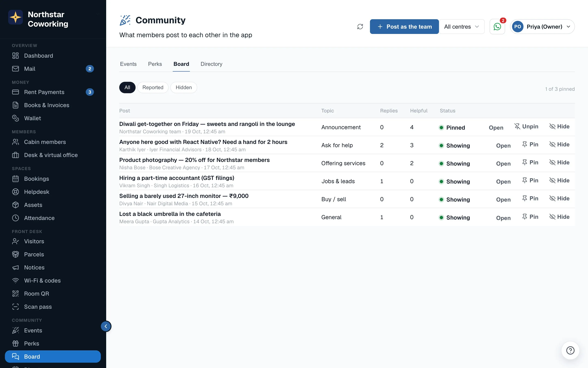Open Wi-Fi & codes
The width and height of the screenshot is (588, 368).
coord(53,281)
